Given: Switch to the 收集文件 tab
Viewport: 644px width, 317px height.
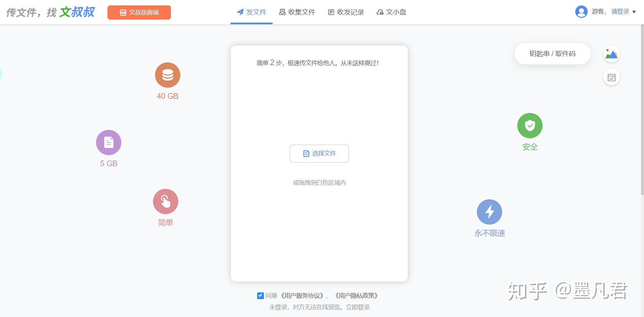Looking at the screenshot, I should pos(297,12).
